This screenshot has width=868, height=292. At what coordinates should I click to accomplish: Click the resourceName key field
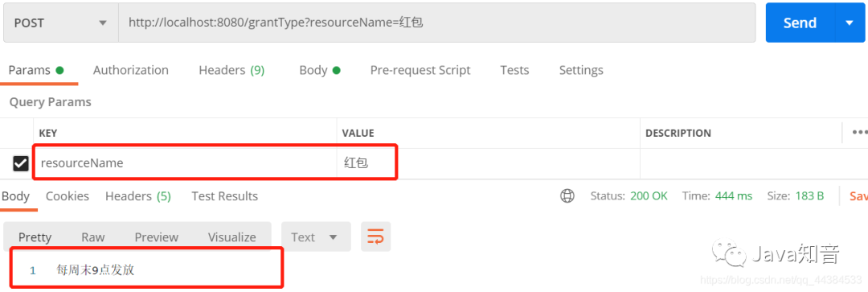click(186, 163)
